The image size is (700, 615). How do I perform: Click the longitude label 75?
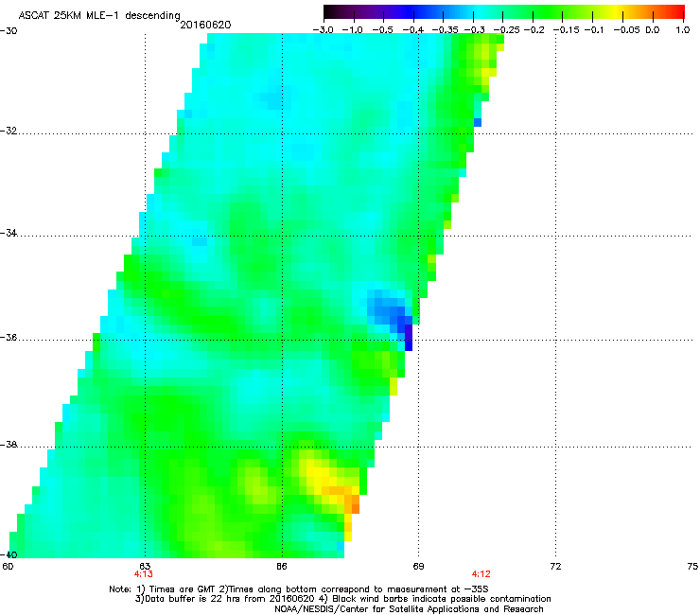pyautogui.click(x=692, y=567)
